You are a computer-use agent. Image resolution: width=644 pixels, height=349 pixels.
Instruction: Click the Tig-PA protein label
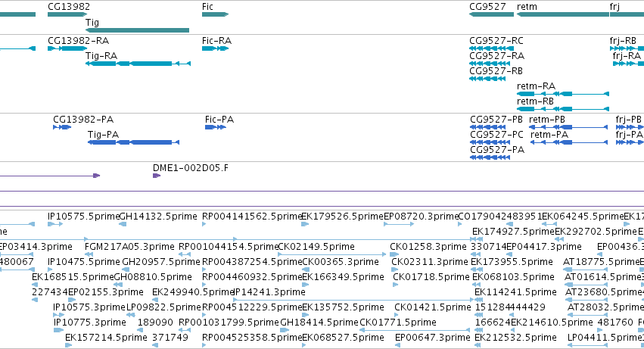103,135
